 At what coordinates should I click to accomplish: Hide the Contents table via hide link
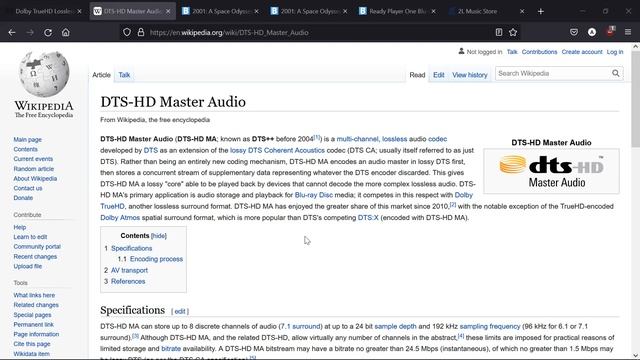158,236
